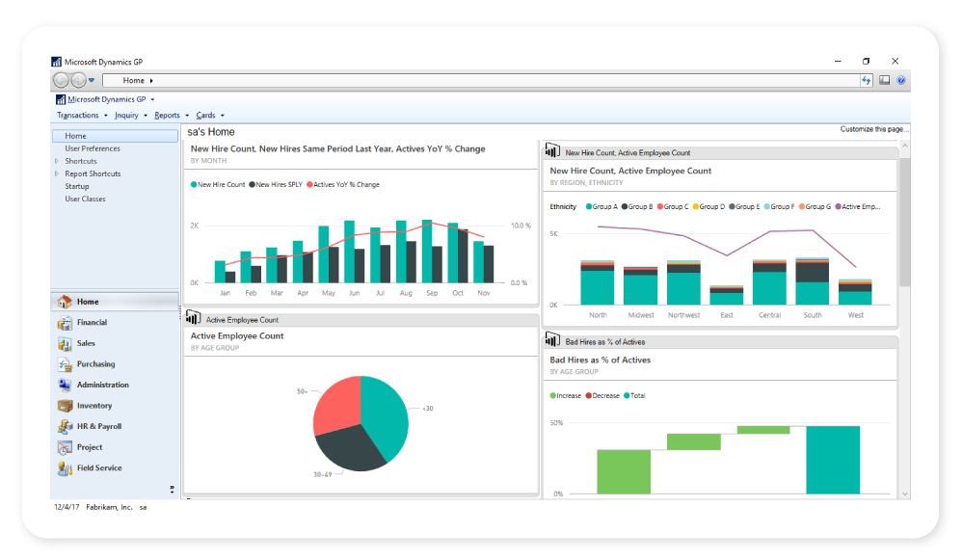Viewport: 962px width, 560px height.
Task: Select the red 50+ slice of the pie chart
Action: click(x=339, y=404)
